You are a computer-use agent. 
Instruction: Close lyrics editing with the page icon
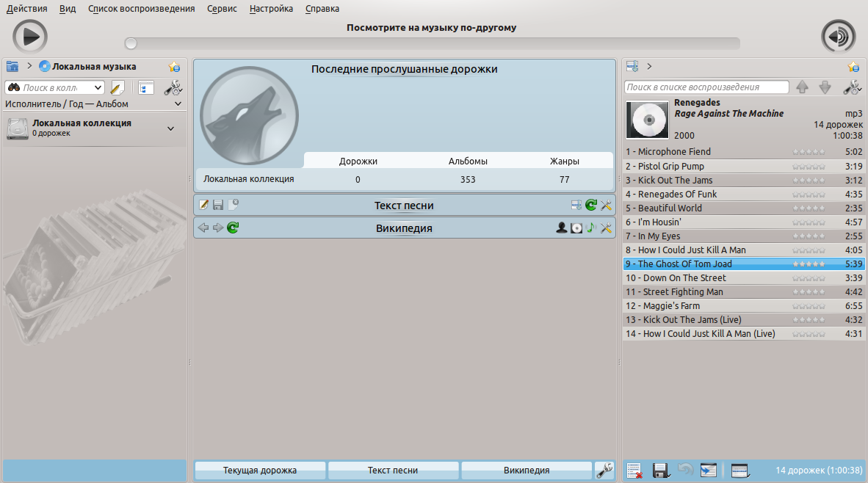click(x=233, y=205)
